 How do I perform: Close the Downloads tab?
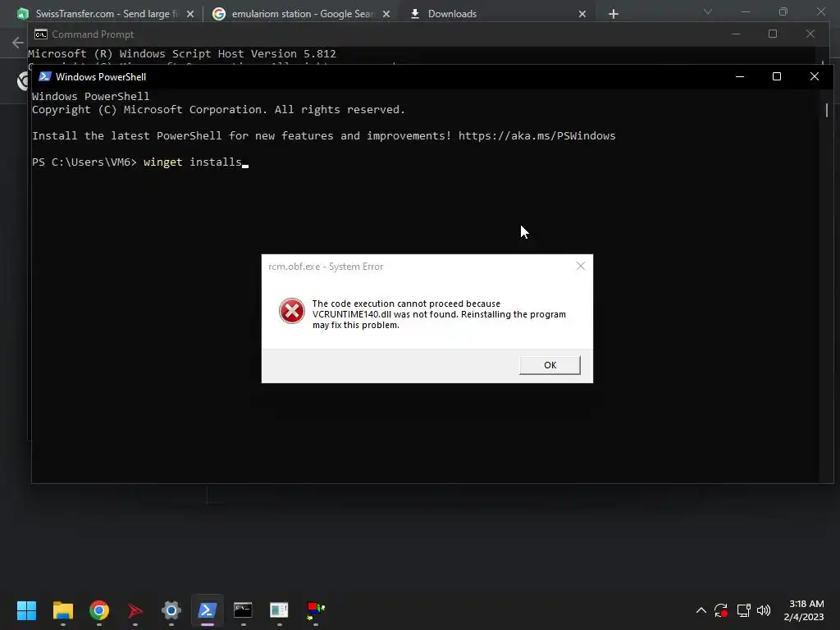tap(582, 14)
